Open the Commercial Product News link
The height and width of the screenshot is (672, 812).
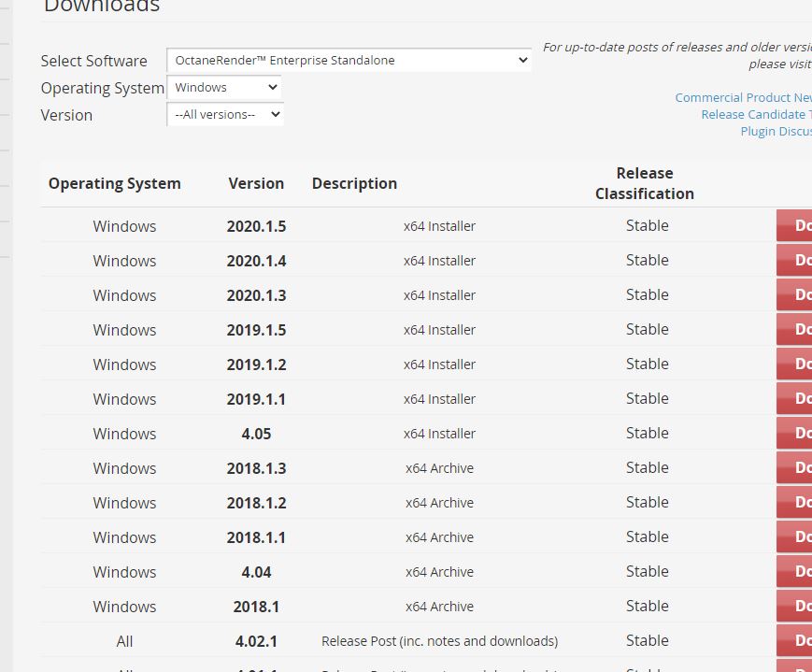(x=743, y=97)
